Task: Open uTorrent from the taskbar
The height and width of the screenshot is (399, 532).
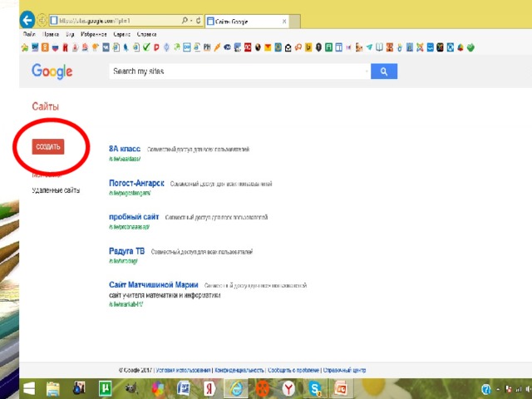Action: tap(106, 387)
